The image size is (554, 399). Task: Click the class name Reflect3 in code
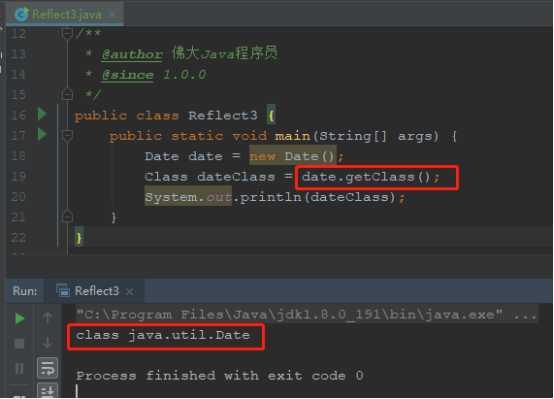click(223, 116)
